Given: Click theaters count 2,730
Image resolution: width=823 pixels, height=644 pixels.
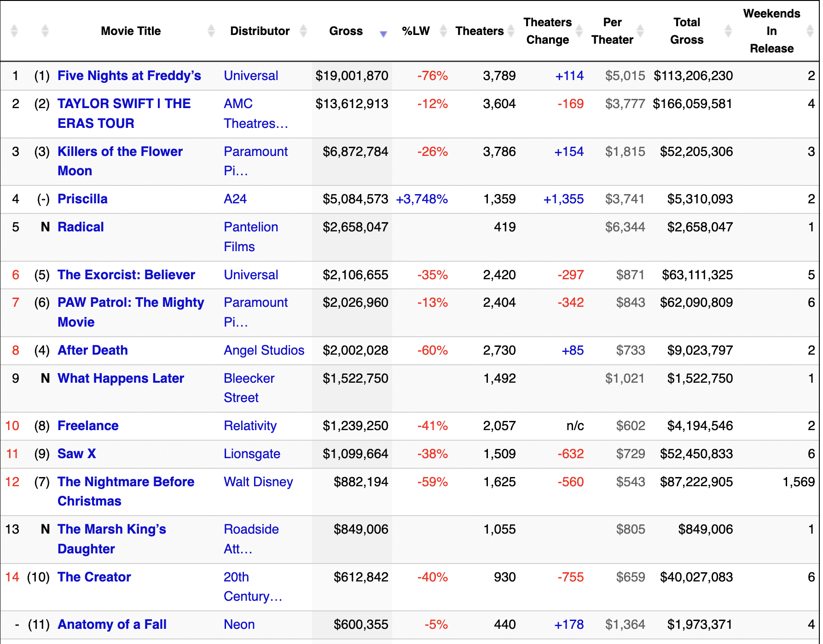Looking at the screenshot, I should 499,350.
